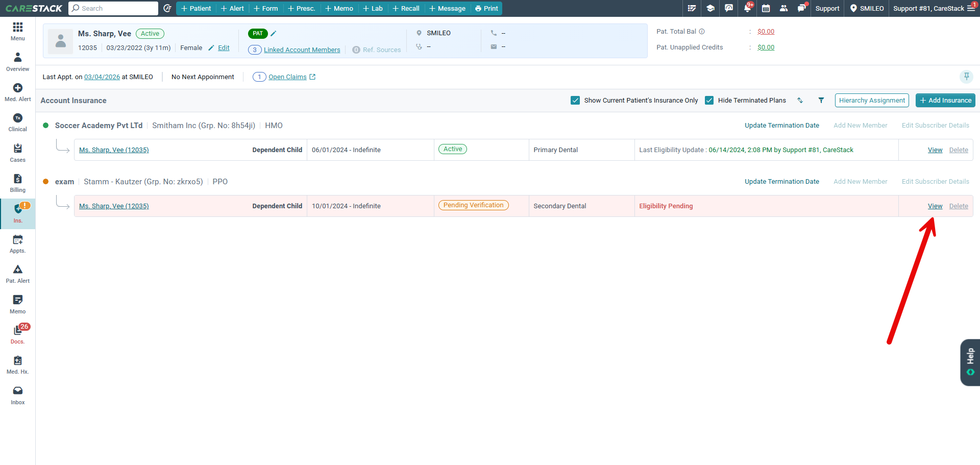Open the Clinical section in sidebar

point(18,123)
